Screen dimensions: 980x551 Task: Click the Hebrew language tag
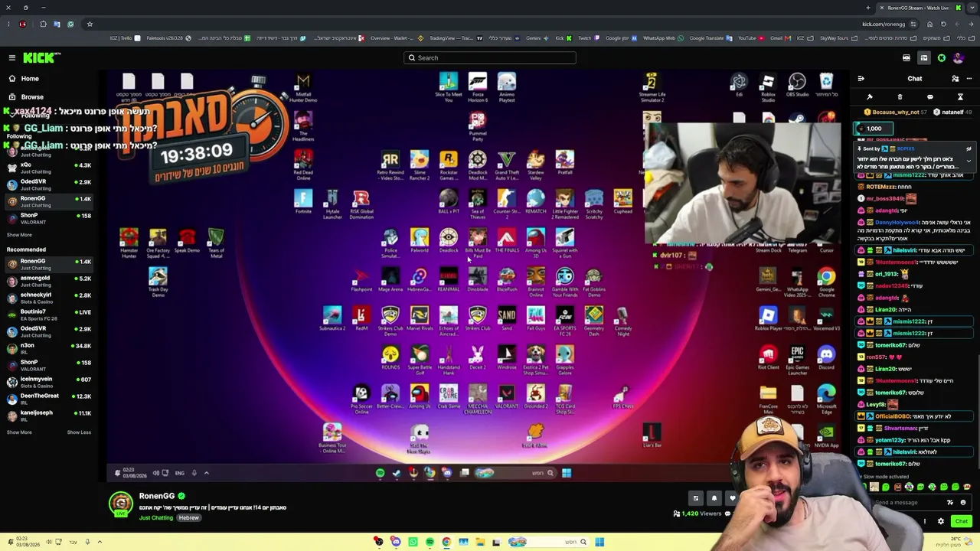pyautogui.click(x=189, y=518)
